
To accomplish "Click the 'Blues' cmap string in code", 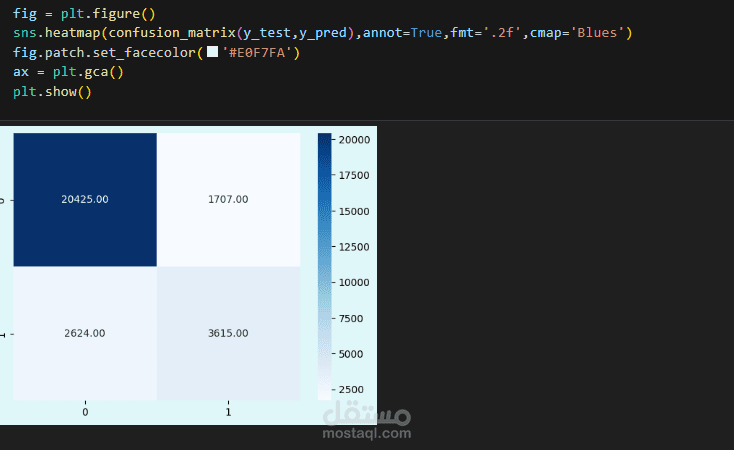I will (x=598, y=33).
